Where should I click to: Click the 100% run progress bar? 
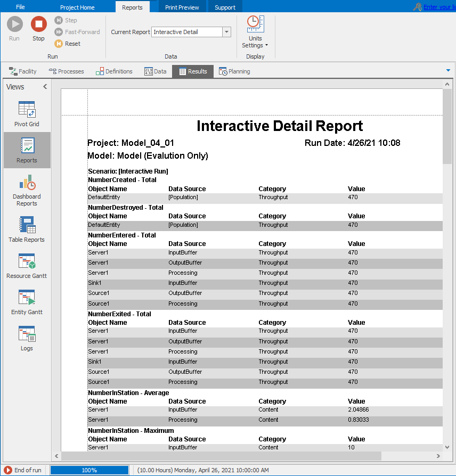click(89, 470)
